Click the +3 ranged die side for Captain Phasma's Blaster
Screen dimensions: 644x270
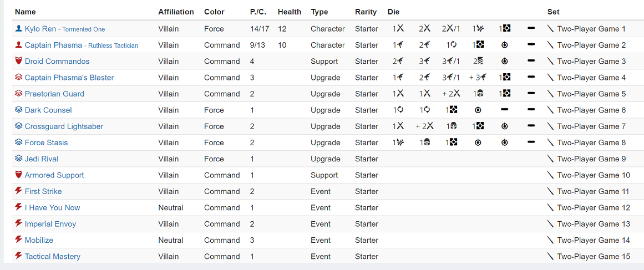click(478, 78)
